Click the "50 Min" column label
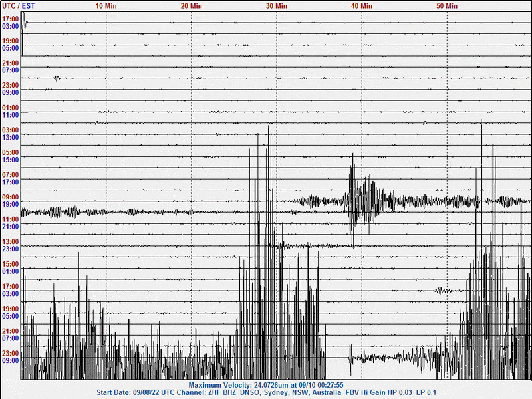This screenshot has height=399, width=532. coord(446,6)
